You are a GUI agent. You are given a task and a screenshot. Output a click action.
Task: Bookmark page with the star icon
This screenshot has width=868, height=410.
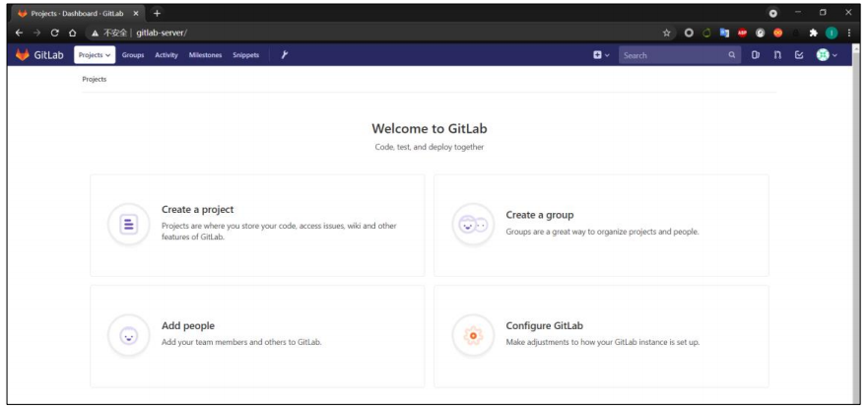(666, 33)
